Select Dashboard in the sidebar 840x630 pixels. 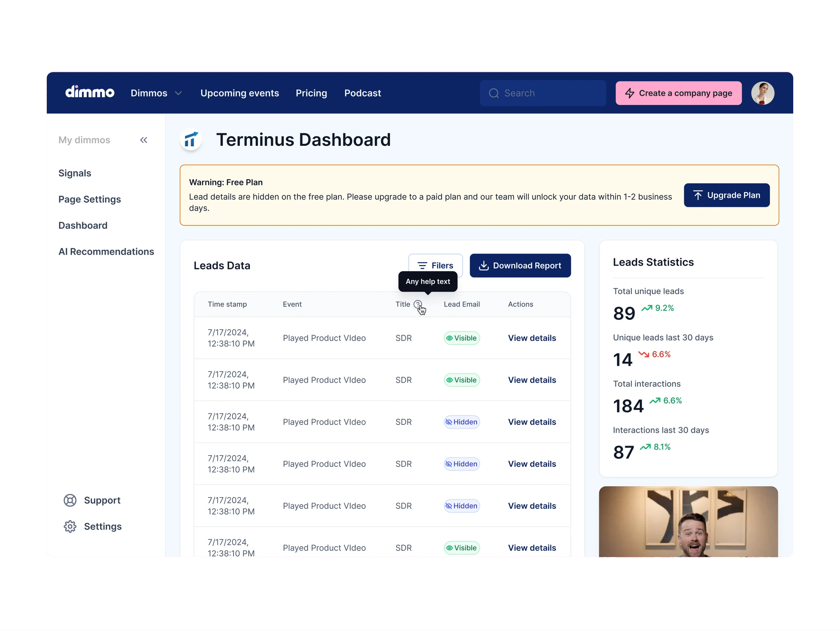click(83, 226)
